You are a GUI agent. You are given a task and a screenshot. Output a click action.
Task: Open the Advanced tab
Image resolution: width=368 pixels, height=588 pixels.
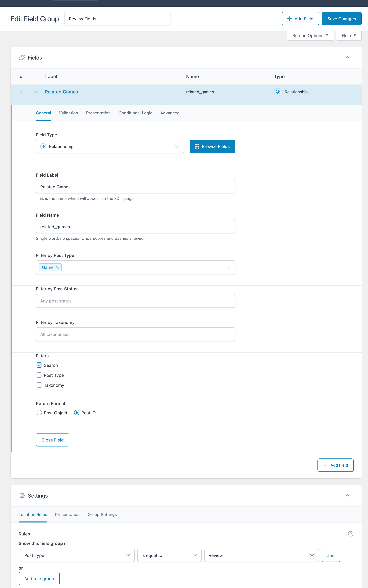[170, 113]
